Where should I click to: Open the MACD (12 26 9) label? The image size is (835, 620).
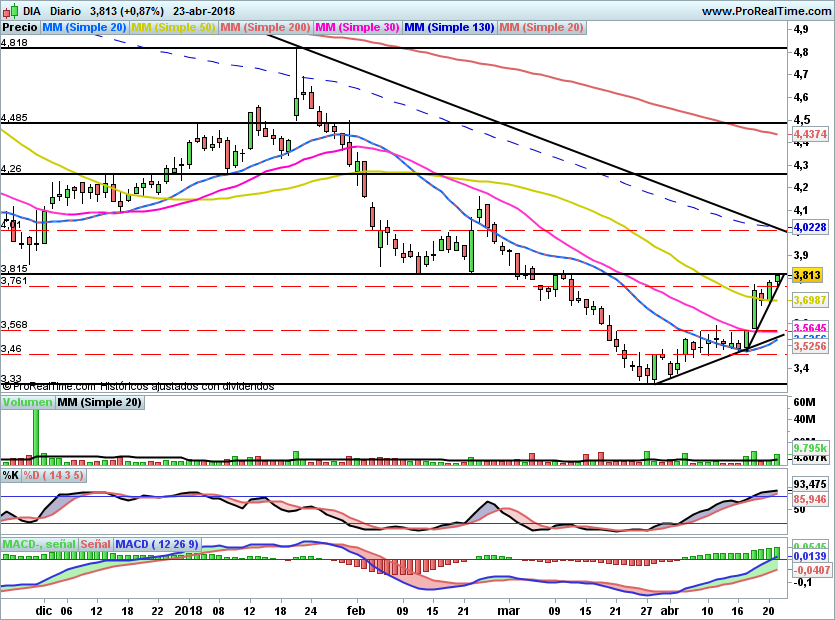pyautogui.click(x=157, y=544)
